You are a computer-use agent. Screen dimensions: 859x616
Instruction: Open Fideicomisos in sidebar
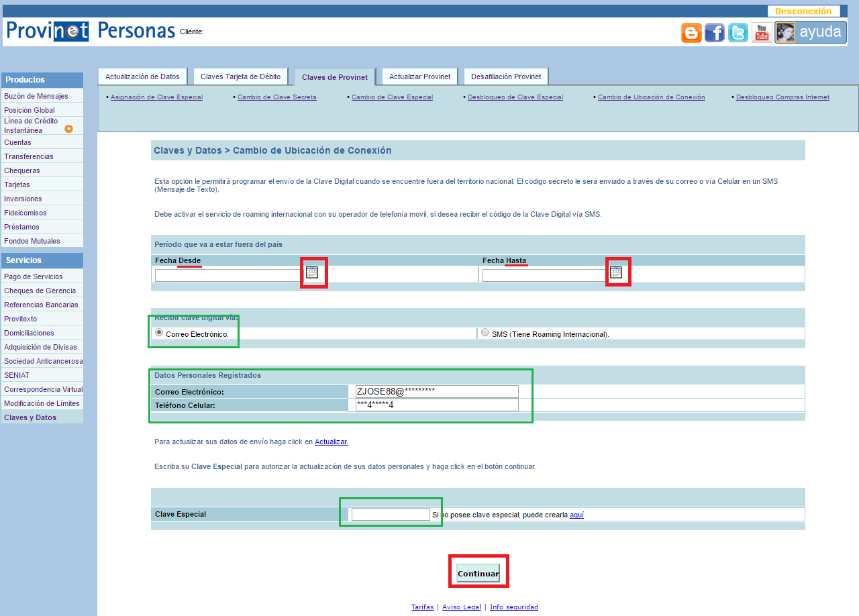point(42,213)
